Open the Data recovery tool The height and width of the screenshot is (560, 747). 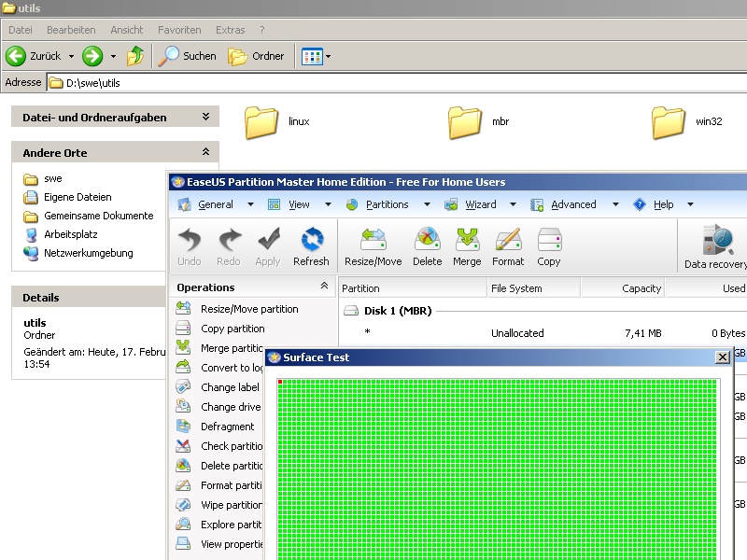pyautogui.click(x=715, y=246)
